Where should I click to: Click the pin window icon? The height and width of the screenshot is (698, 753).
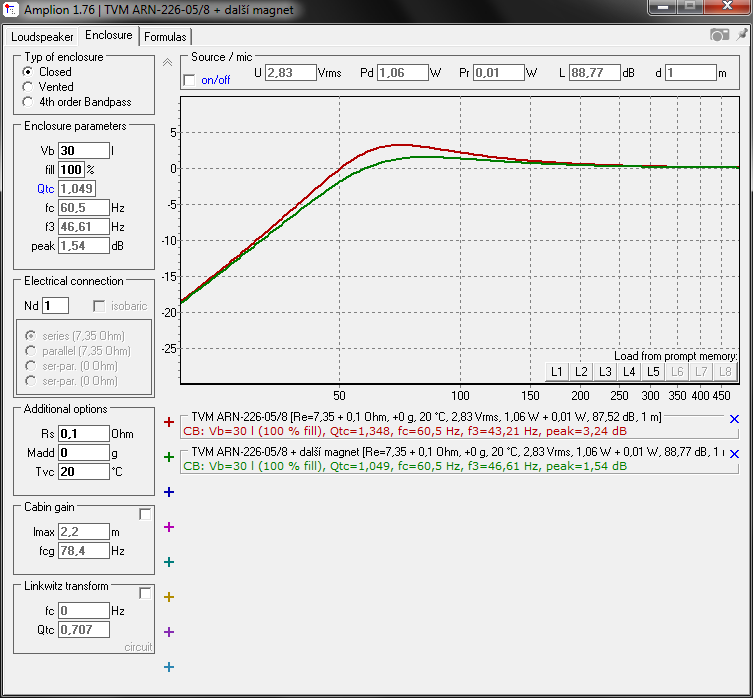pos(742,35)
